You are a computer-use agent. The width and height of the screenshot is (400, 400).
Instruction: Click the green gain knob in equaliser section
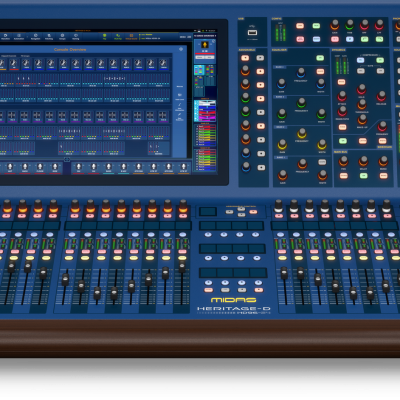click(282, 114)
